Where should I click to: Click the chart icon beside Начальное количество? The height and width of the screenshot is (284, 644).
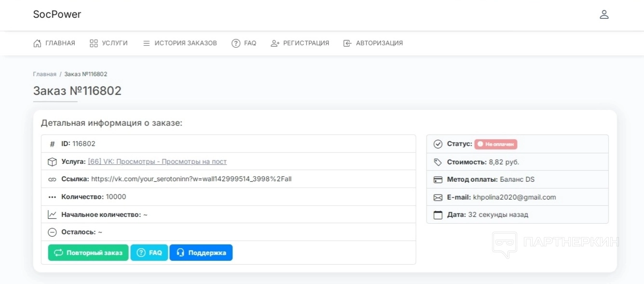click(52, 215)
